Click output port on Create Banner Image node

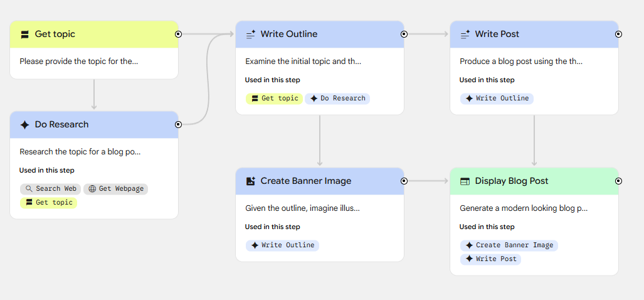[x=404, y=181]
